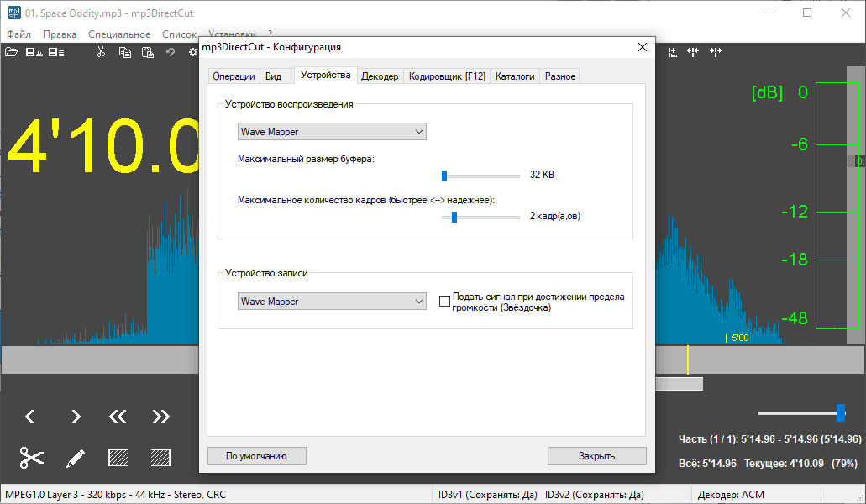Viewport: 866px width, 504px height.
Task: Click the Текущее: 4'10.09 position text
Action: pos(784,463)
